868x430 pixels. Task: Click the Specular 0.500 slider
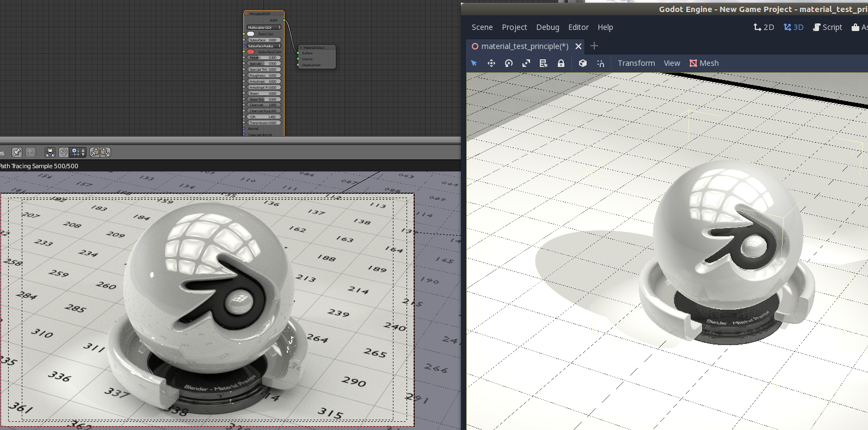[264, 64]
